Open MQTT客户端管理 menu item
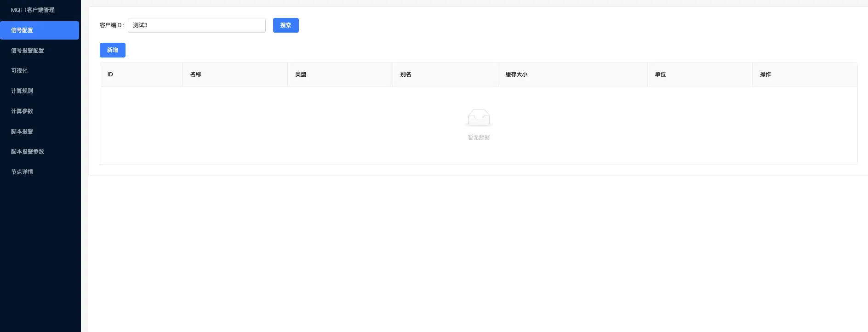 coord(40,10)
